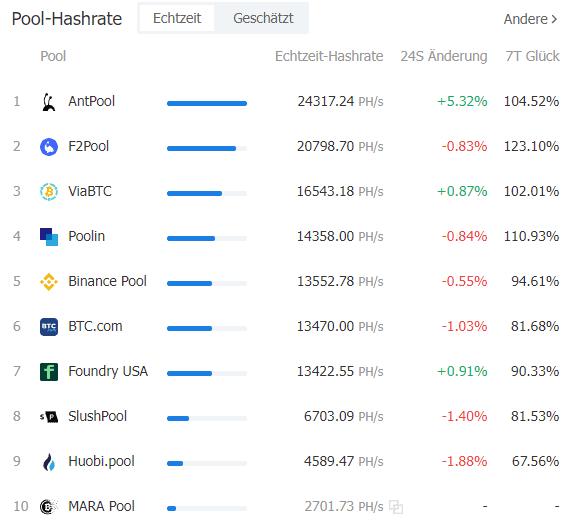Open the BTC.com pool name link
Screen dimensions: 576x529
click(x=96, y=326)
